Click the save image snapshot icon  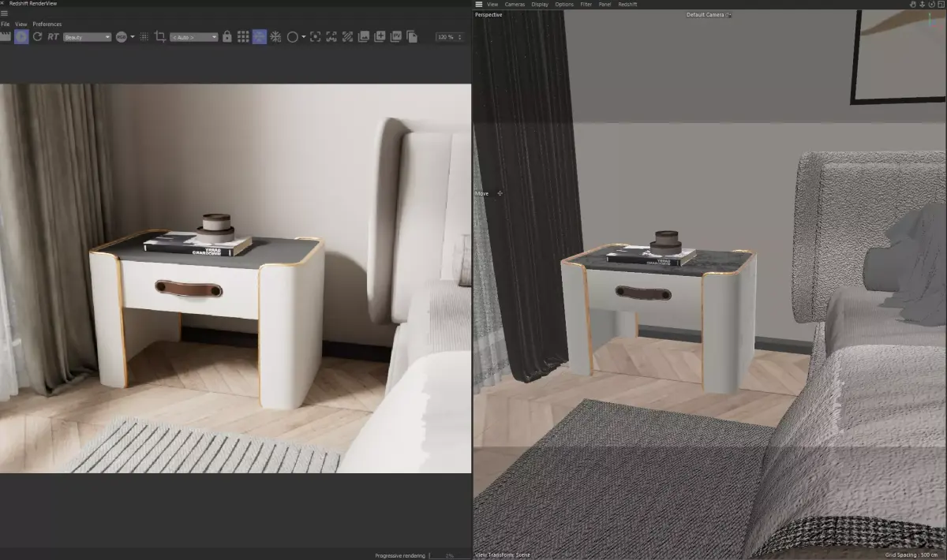point(364,36)
